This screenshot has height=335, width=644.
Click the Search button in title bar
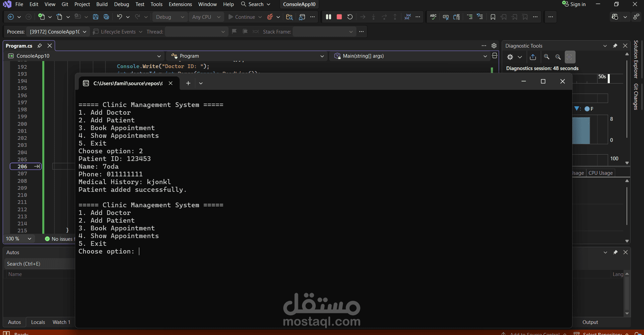[x=256, y=4]
